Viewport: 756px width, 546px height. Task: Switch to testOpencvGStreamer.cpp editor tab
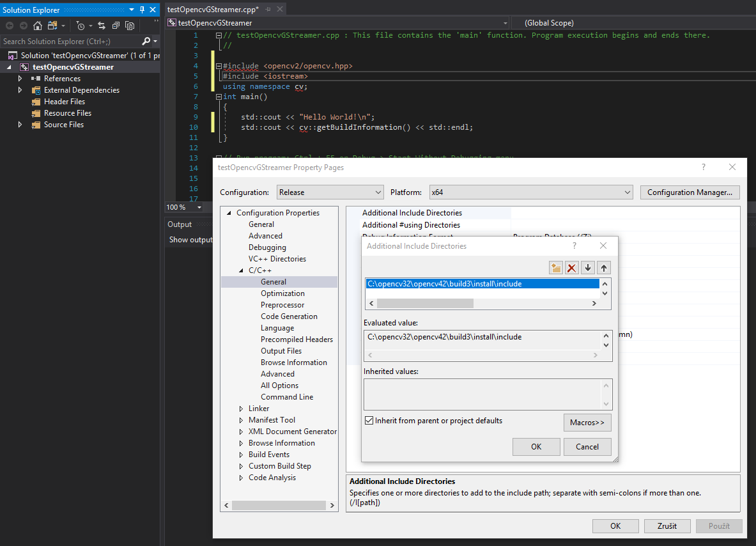(213, 9)
